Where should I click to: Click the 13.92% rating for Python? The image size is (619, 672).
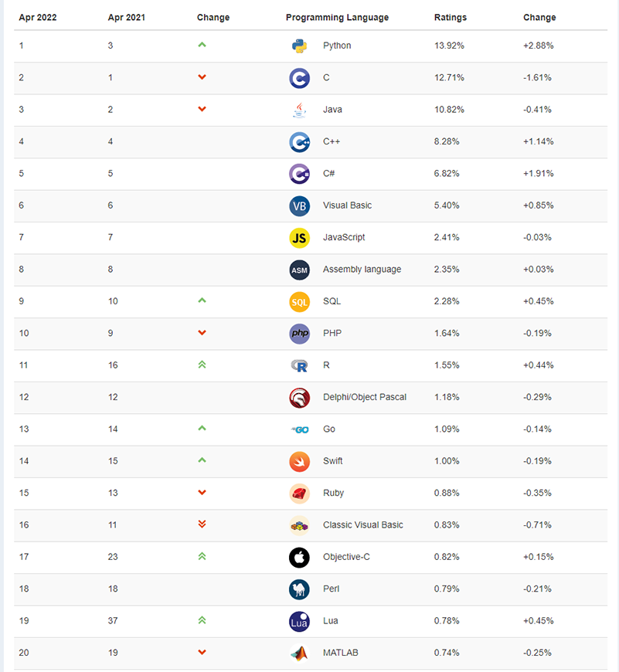449,46
